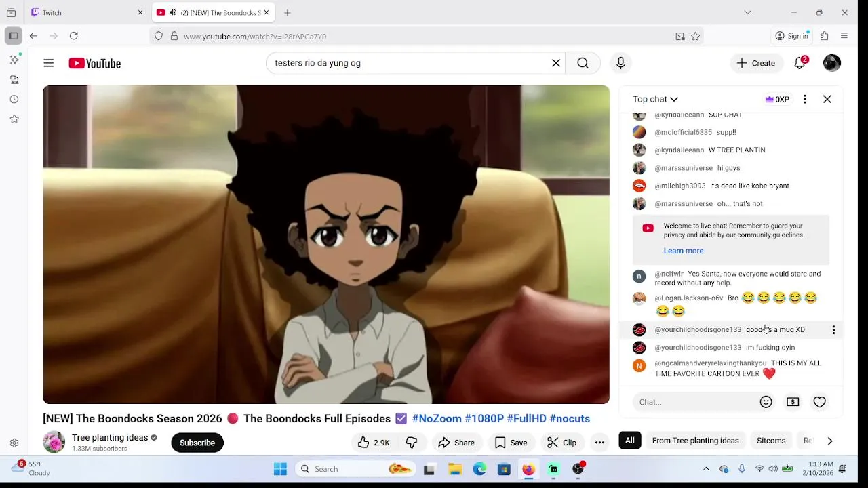
Task: Show hidden system tray icons
Action: pos(706,469)
